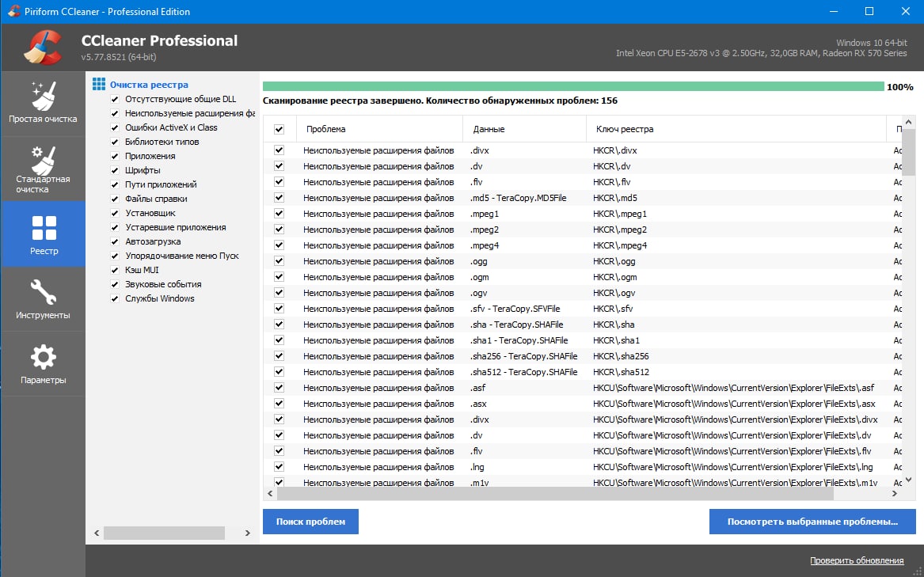Viewport: 924px width, 577px height.
Task: Open Стандартная очистка section
Action: (x=43, y=169)
